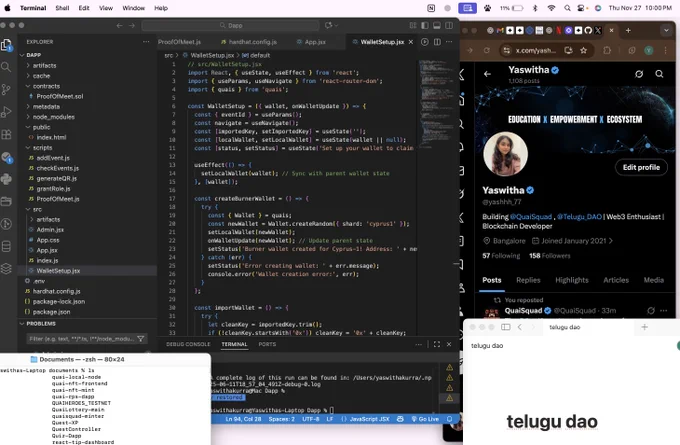Bookmark the X page with the star icon
This screenshot has width=680, height=445.
[583, 50]
